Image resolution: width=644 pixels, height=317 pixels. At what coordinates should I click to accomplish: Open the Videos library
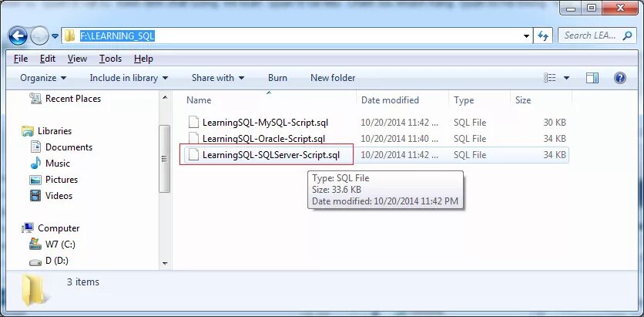click(59, 196)
